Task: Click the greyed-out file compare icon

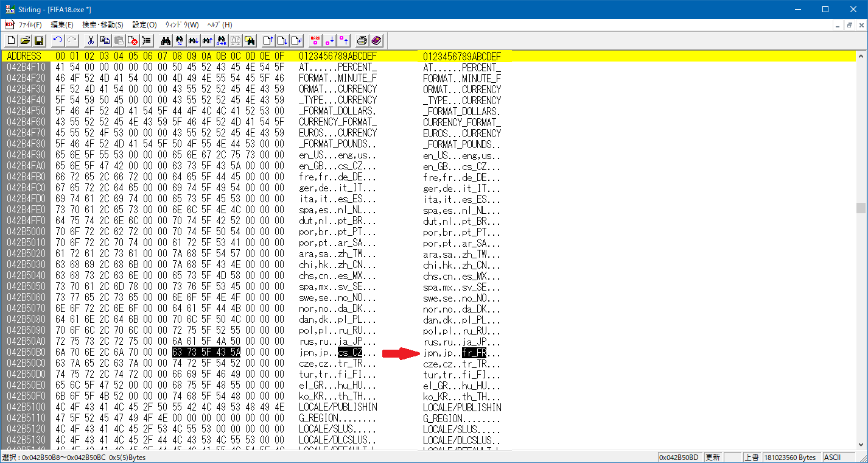Action: click(x=236, y=41)
